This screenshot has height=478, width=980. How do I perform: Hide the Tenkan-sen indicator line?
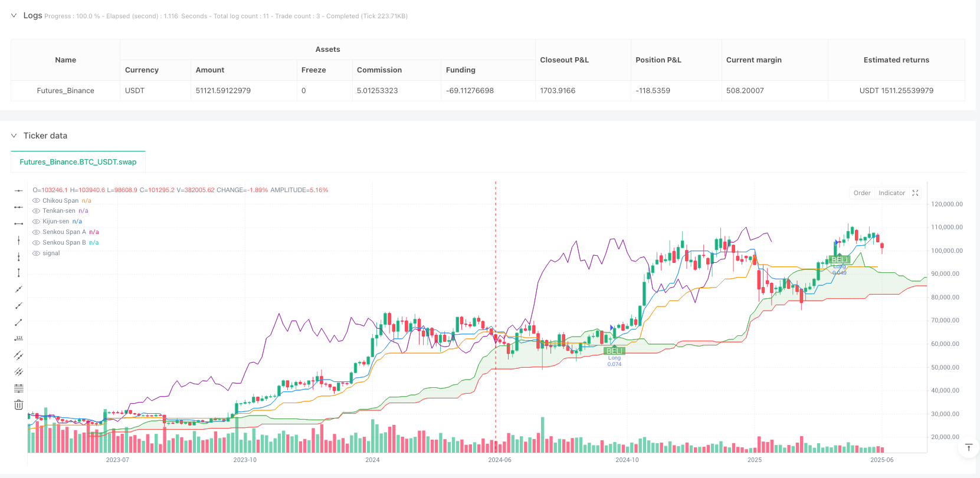[x=37, y=210]
